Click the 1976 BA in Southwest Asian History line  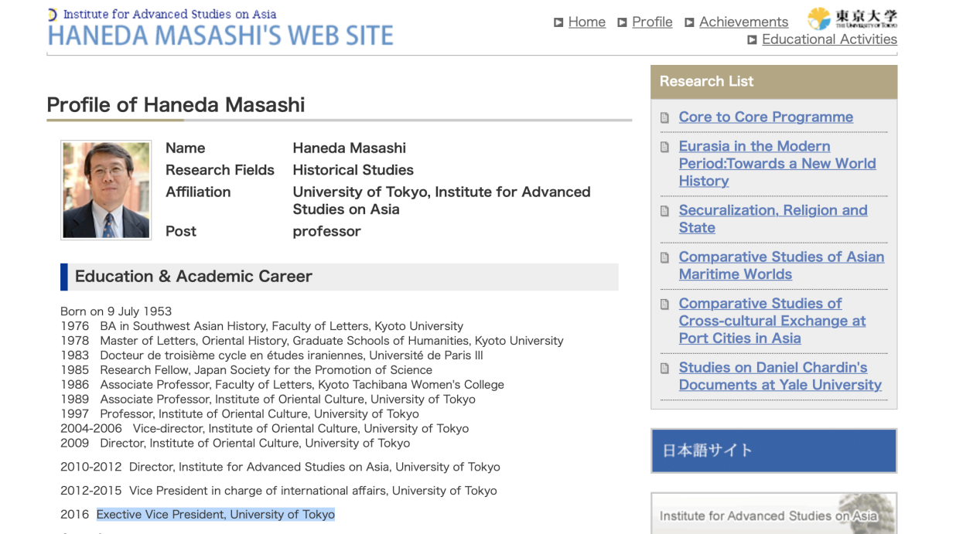(x=262, y=326)
